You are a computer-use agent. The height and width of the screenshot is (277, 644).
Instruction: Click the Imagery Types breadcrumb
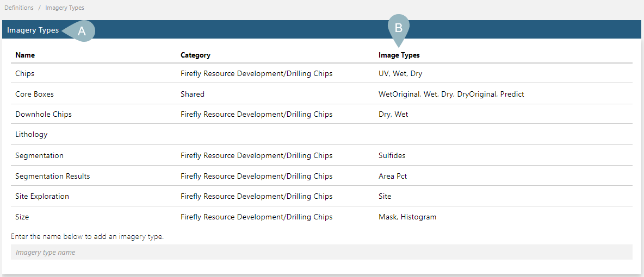point(65,8)
